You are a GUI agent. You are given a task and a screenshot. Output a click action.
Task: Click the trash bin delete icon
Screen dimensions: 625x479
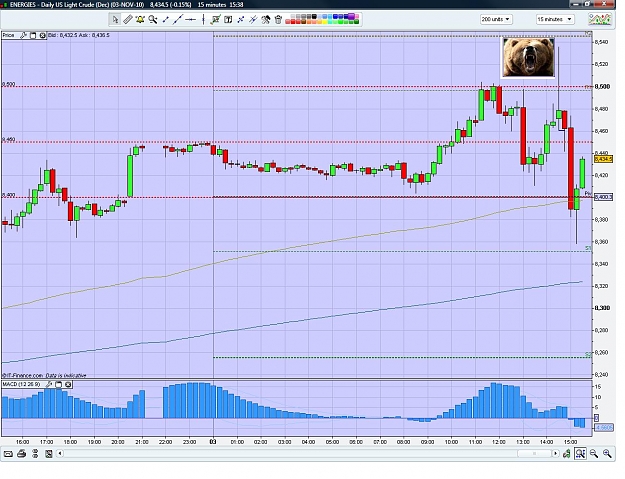click(x=278, y=19)
